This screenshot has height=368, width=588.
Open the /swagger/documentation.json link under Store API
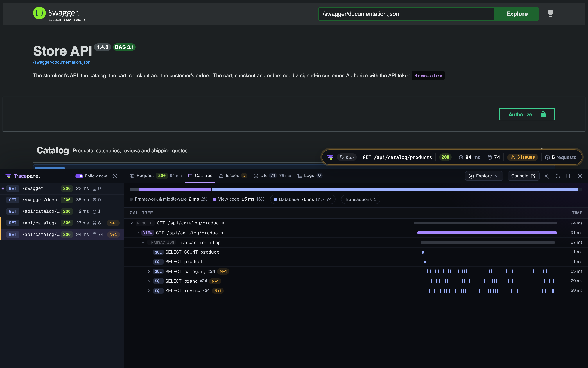[62, 62]
